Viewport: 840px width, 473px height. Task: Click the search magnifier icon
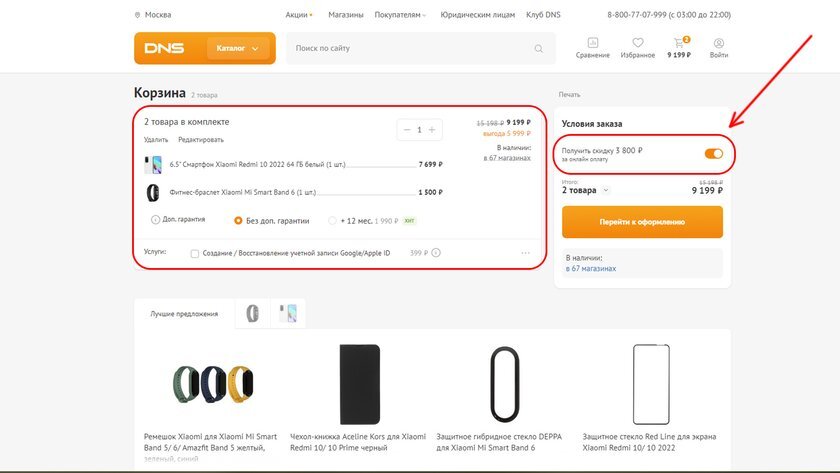point(538,49)
